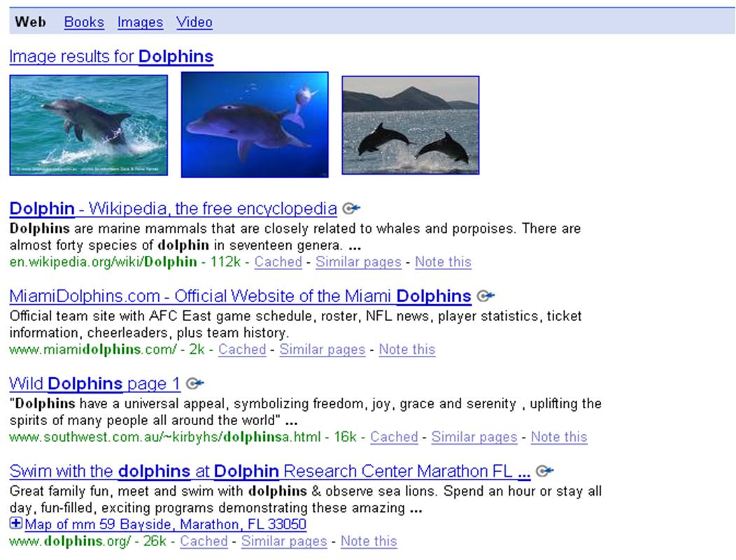Click Note this for the Wikipedia result
Image resolution: width=736 pixels, height=560 pixels.
click(443, 261)
